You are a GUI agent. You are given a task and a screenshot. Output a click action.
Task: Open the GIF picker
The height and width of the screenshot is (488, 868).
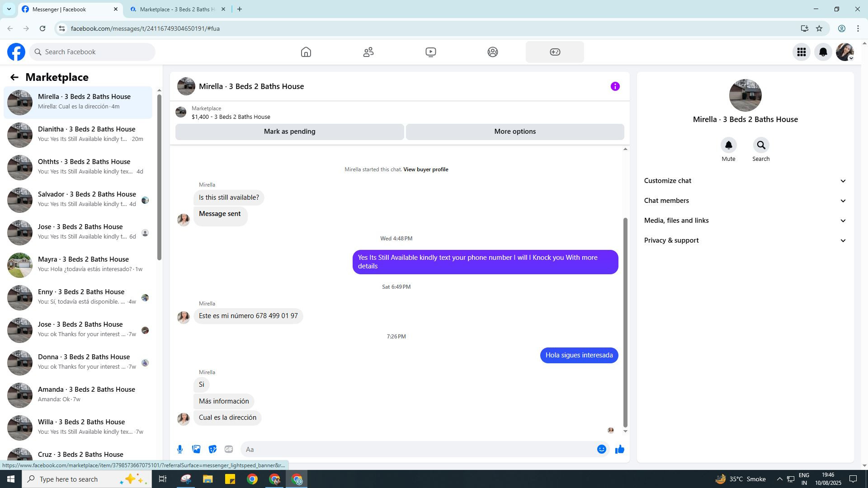(x=229, y=449)
